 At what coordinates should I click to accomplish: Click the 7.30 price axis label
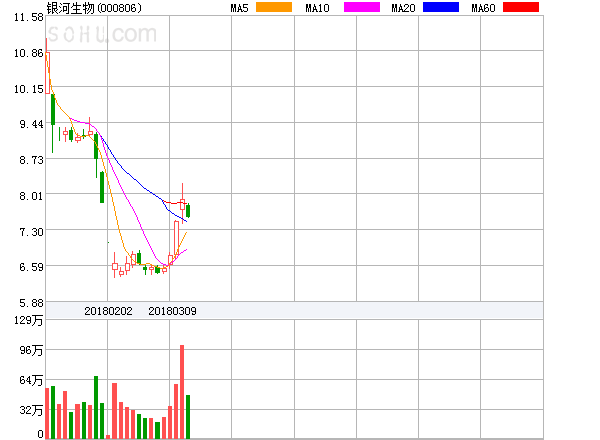coord(31,232)
